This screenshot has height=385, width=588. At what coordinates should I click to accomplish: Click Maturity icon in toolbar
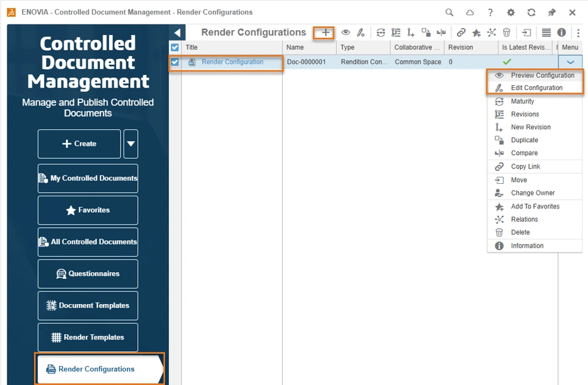[380, 32]
